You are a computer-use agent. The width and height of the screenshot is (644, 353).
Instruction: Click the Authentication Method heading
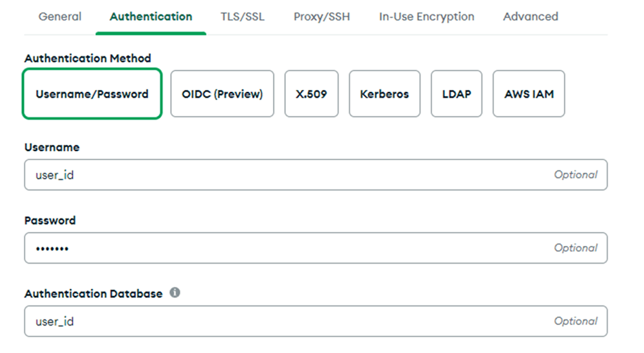point(88,58)
